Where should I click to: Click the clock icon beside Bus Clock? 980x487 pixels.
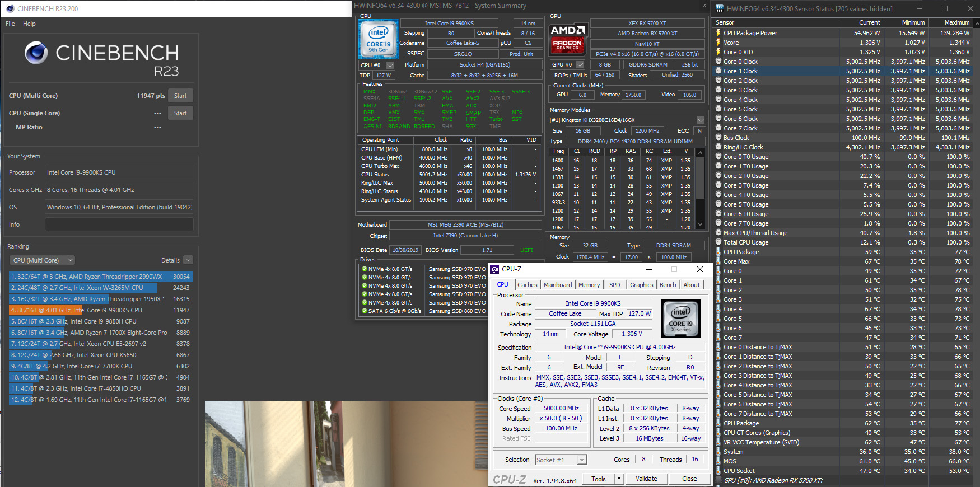[718, 138]
